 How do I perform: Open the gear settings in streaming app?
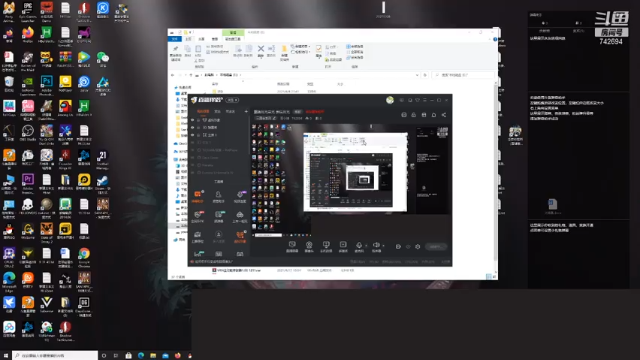(x=418, y=247)
